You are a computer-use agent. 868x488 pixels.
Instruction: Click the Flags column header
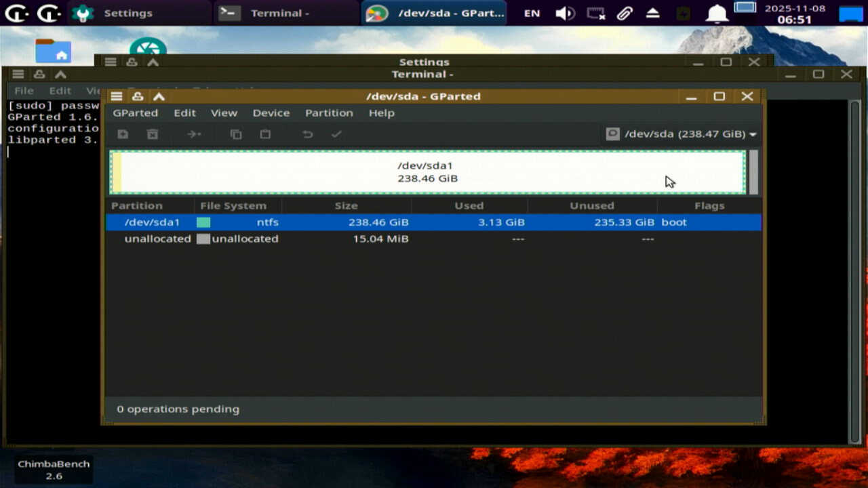[709, 205]
